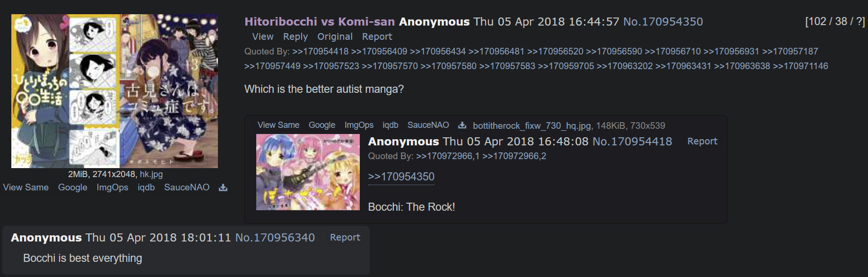Viewport: 868px width, 277px height.
Task: Search hk.jpg on iqdb
Action: pos(146,187)
